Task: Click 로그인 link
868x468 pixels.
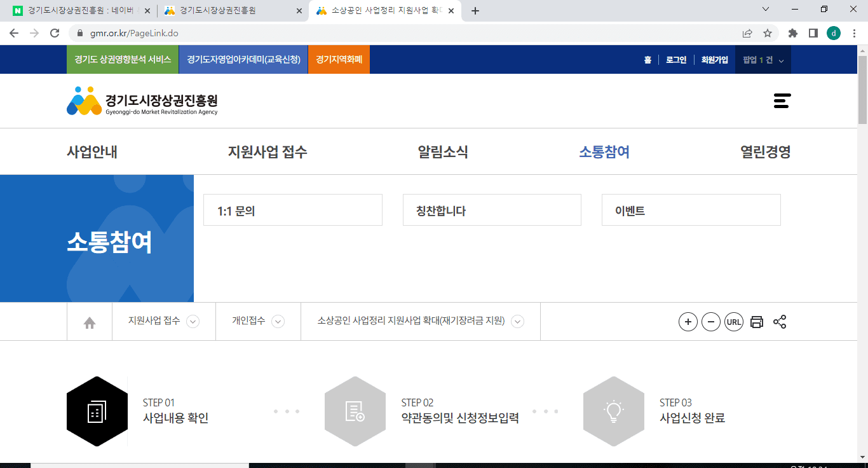Action: 676,60
